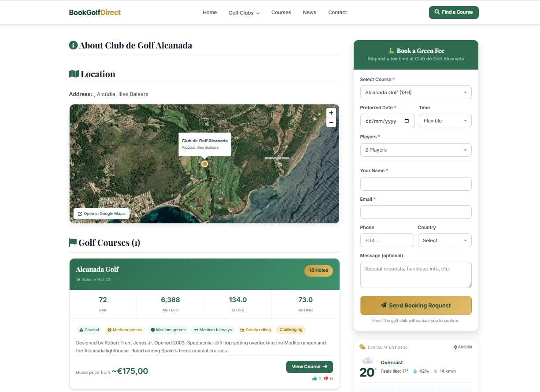The height and width of the screenshot is (392, 540).
Task: Open the Country select dropdown
Action: [444, 240]
